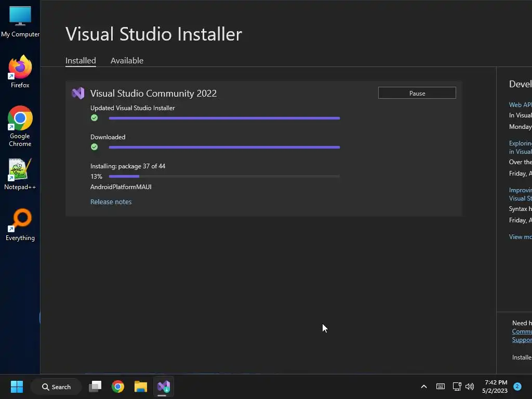This screenshot has height=399, width=532.
Task: Open the My Computer desktop icon
Action: [20, 21]
